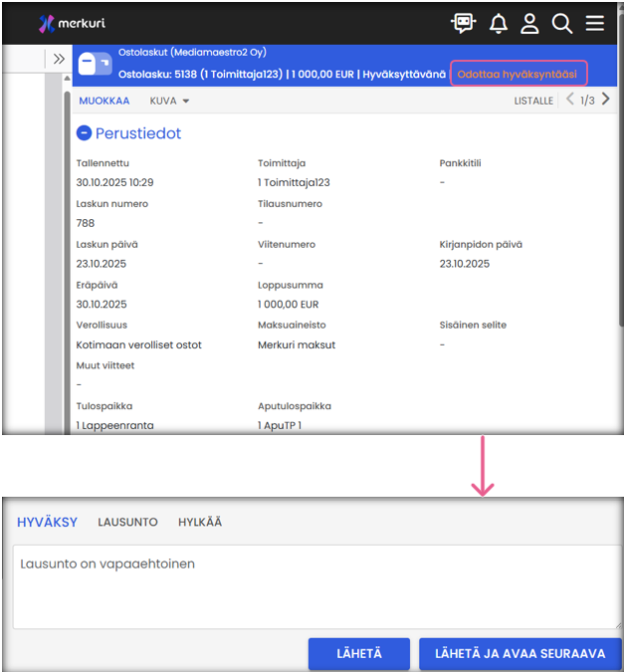Open the user profile icon

(x=529, y=23)
